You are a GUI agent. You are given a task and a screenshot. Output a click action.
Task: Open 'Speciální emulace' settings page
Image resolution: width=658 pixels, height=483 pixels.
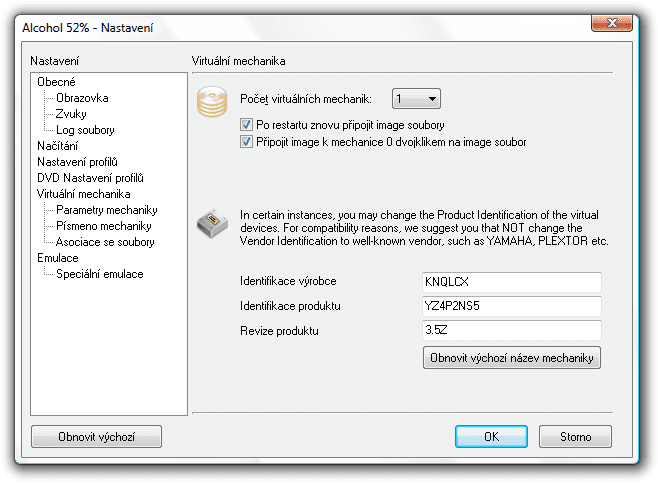point(100,274)
